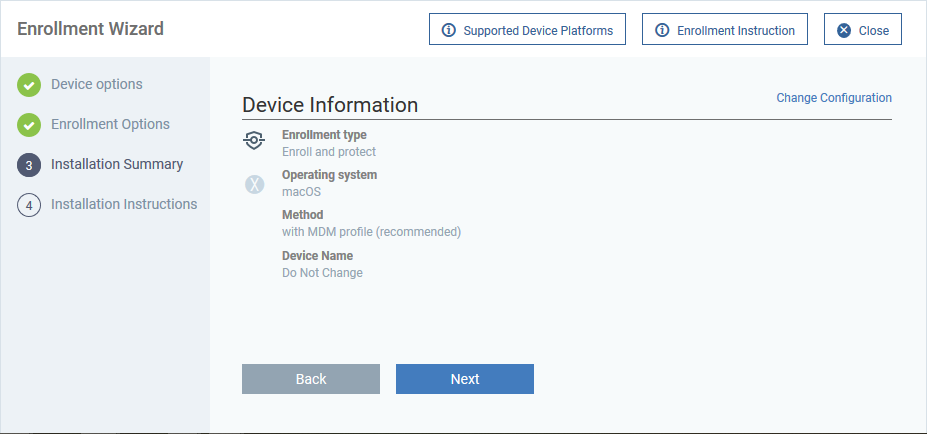This screenshot has width=927, height=434.
Task: Select the step 4 circle icon
Action: pyautogui.click(x=29, y=205)
